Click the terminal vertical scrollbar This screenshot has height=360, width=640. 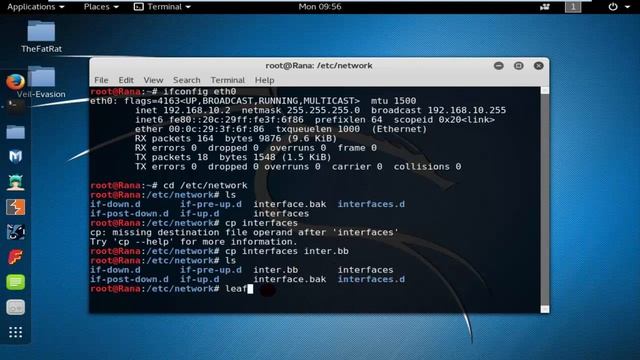[544, 200]
